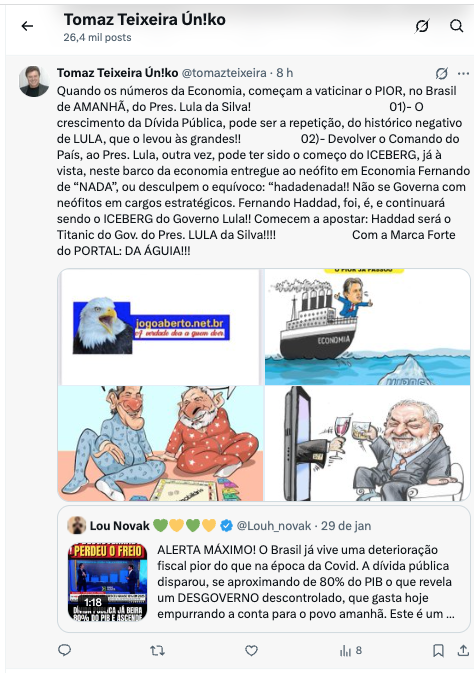Open the jogoaberto.net.br eagle image
The height and width of the screenshot is (673, 474).
[161, 327]
